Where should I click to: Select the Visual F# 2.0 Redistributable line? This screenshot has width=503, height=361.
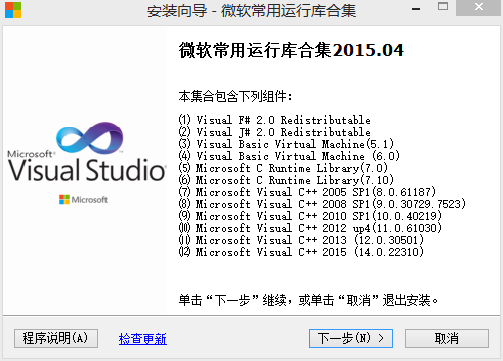tap(275, 120)
